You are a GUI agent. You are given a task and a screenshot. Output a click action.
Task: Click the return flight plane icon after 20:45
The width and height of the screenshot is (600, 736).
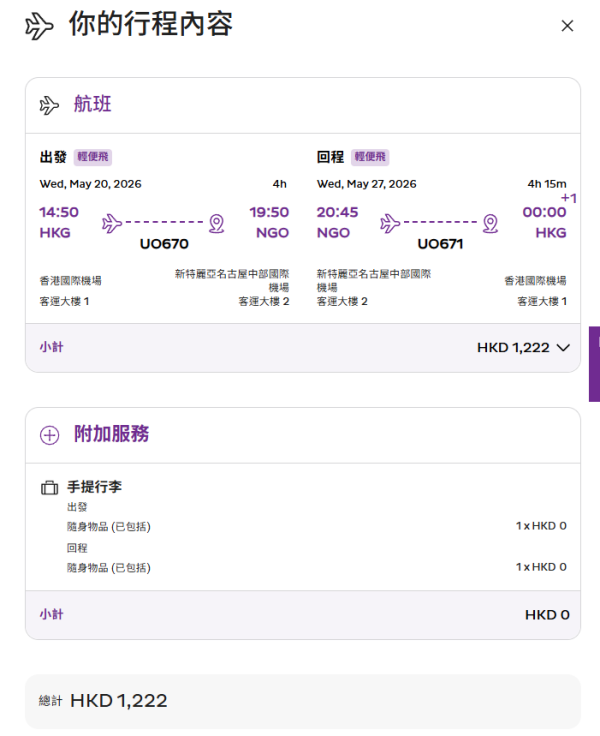[x=390, y=222]
